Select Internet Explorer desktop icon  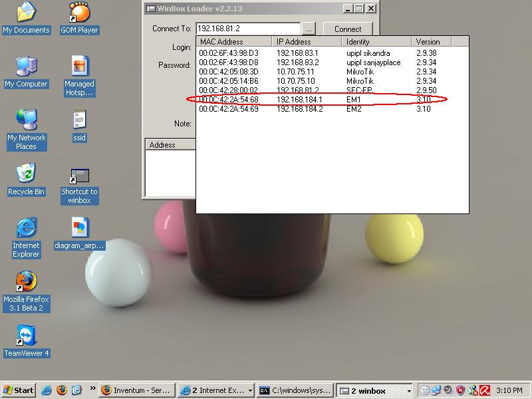26,237
